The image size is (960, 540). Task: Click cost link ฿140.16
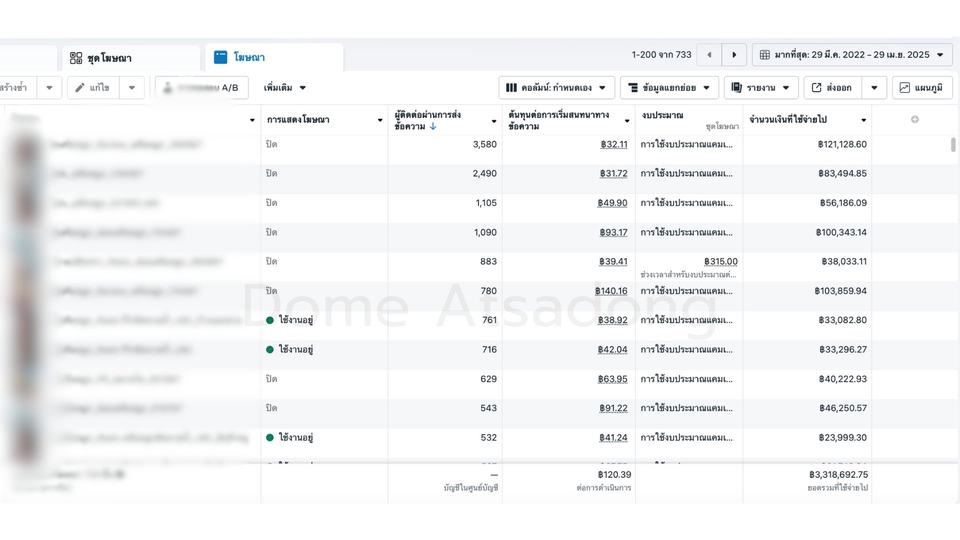pos(611,291)
